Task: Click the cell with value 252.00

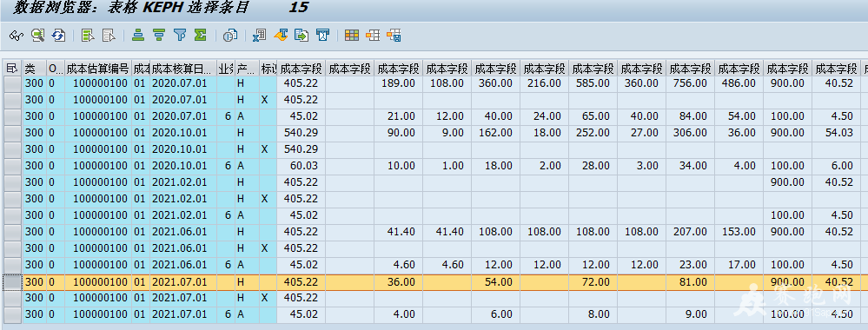Action: coord(593,133)
